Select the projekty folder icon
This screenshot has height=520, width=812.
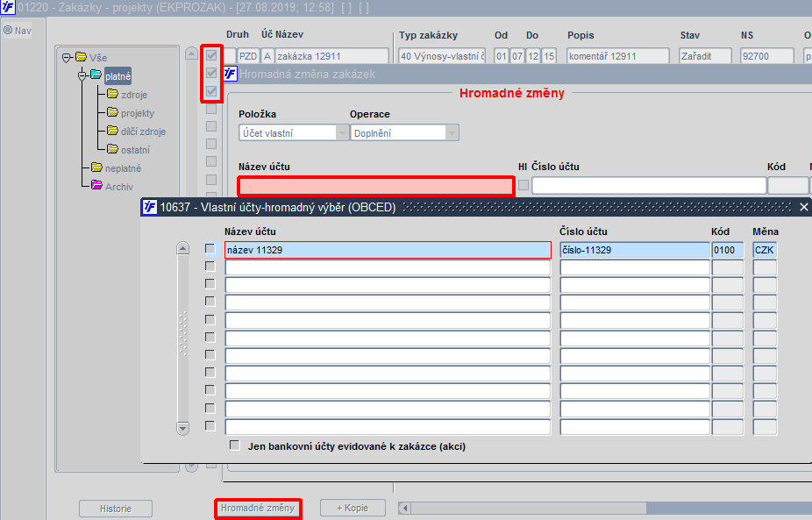pos(112,112)
